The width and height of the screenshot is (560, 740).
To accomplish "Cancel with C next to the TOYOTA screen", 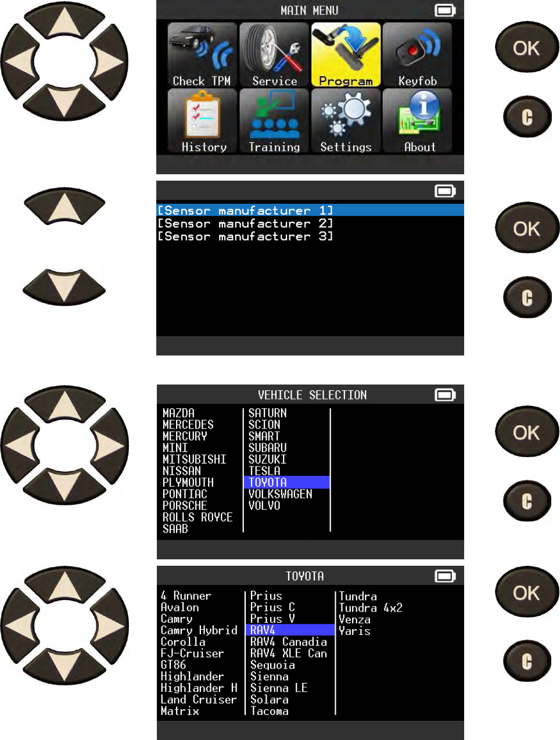I will pyautogui.click(x=527, y=661).
